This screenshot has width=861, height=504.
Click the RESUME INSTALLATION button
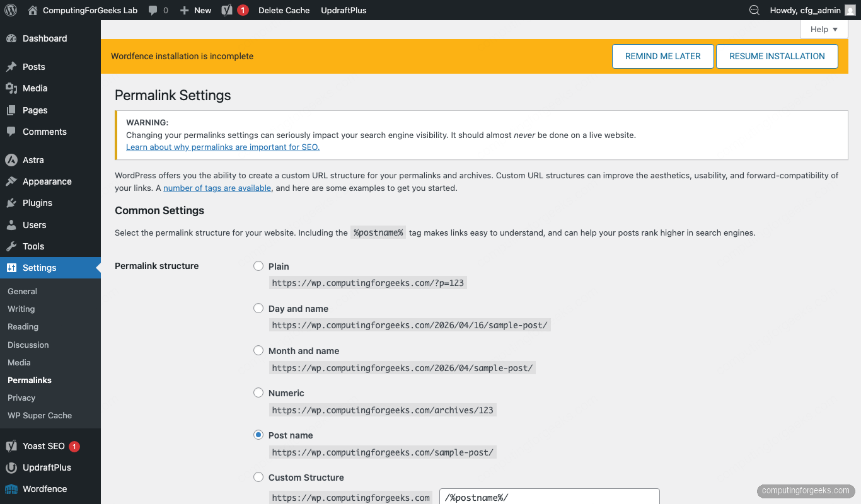[x=777, y=56]
